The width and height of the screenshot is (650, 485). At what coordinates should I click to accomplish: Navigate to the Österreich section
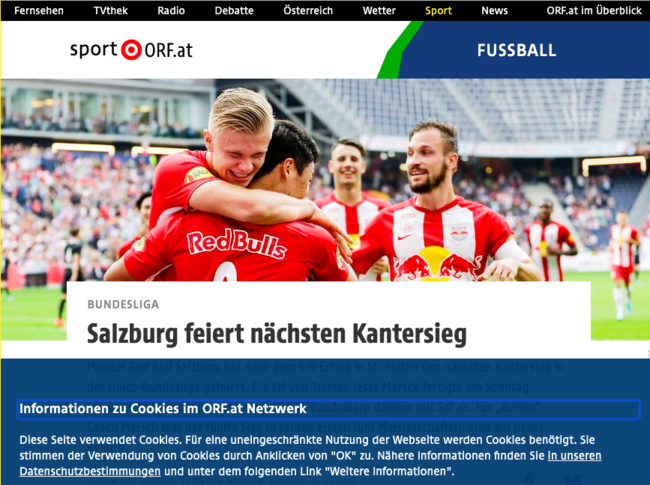point(308,10)
